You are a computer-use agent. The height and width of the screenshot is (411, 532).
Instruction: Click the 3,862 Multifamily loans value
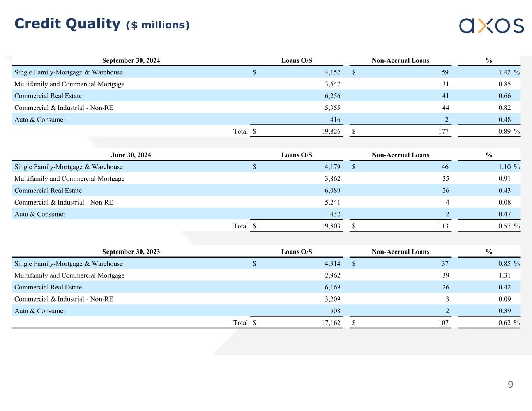pyautogui.click(x=332, y=179)
